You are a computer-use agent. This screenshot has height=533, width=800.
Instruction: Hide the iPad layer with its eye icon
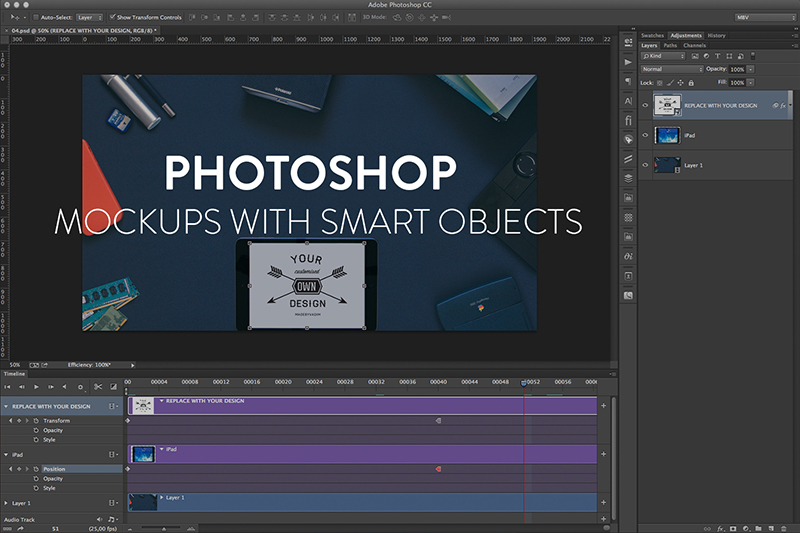click(x=645, y=135)
